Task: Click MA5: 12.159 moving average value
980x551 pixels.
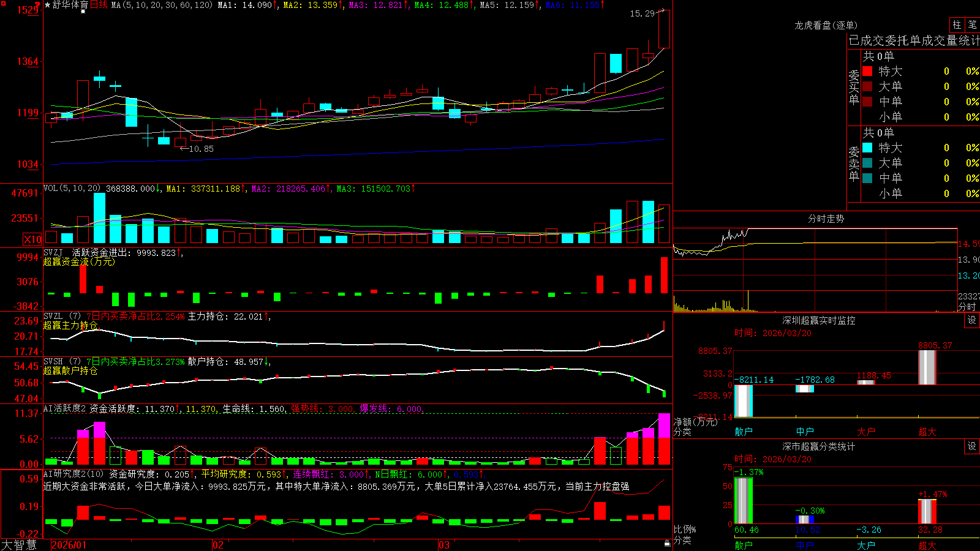Action: 510,5
